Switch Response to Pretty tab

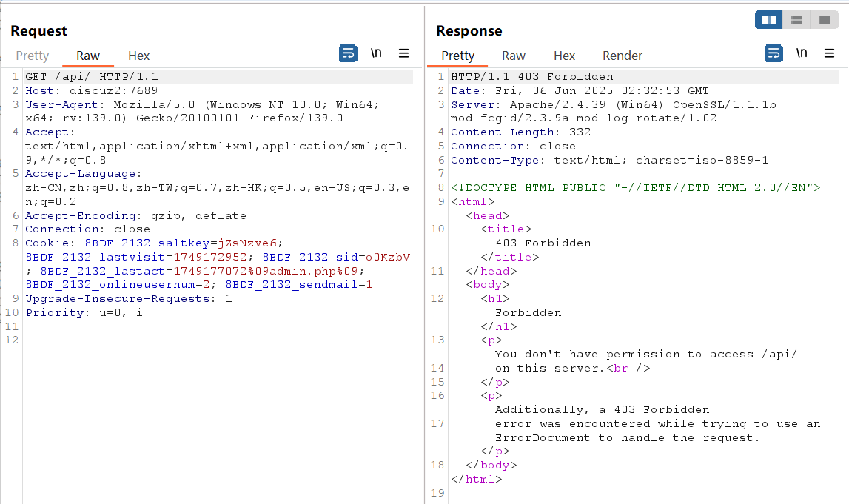[x=457, y=56]
